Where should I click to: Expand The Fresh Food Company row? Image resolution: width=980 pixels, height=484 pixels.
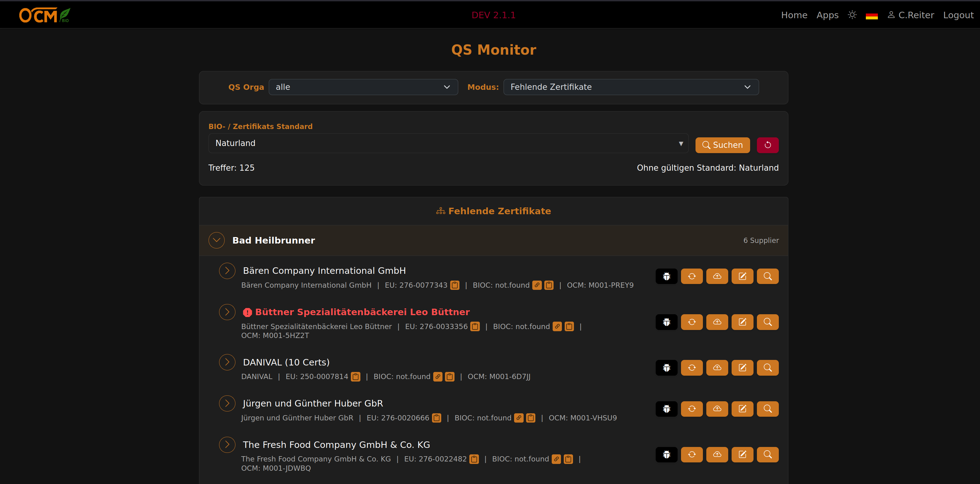[227, 444]
